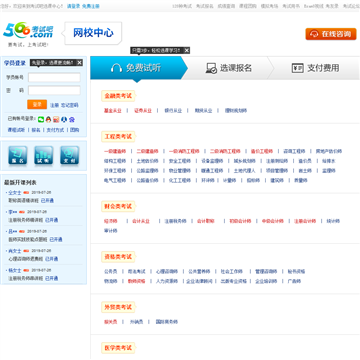Open the 人力资源师 exam link
This screenshot has width=360, height=360.
click(167, 281)
